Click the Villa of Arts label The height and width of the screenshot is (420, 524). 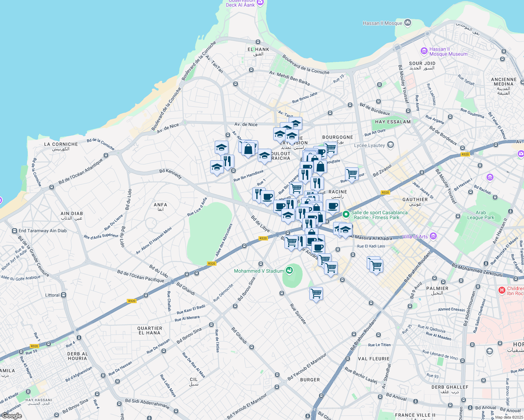(x=415, y=237)
